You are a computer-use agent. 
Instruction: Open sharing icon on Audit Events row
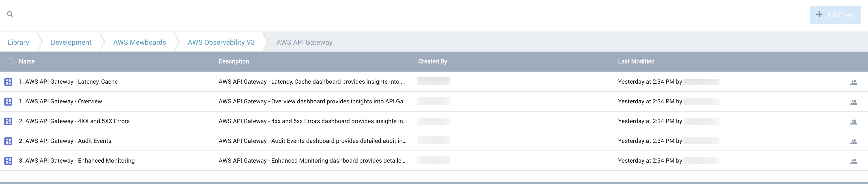[x=853, y=141]
